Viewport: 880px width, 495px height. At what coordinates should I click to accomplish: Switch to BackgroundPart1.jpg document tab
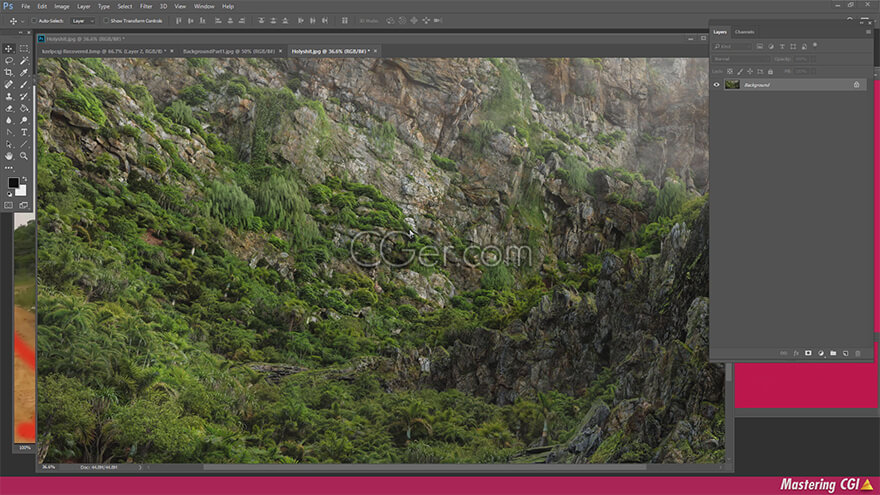click(x=228, y=51)
